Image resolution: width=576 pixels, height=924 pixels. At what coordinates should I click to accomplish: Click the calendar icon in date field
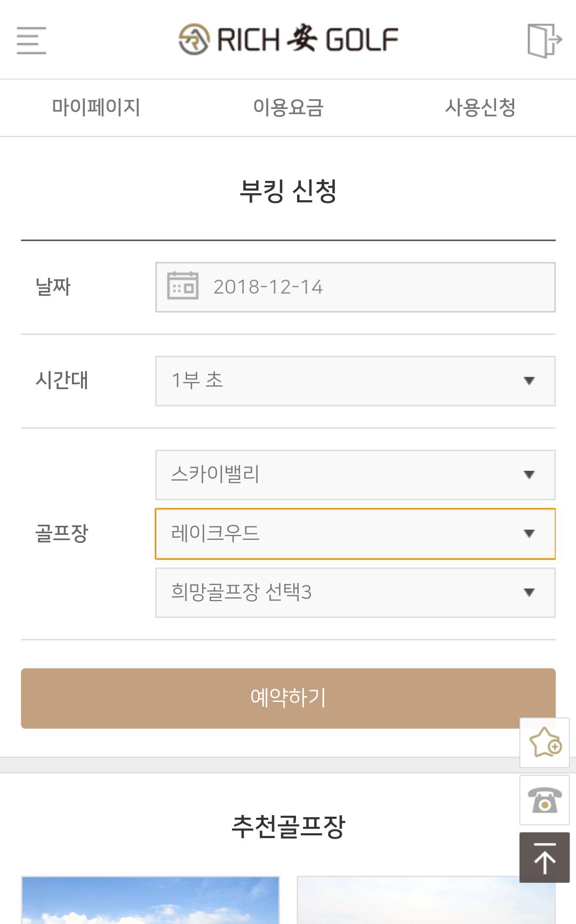[x=182, y=286]
